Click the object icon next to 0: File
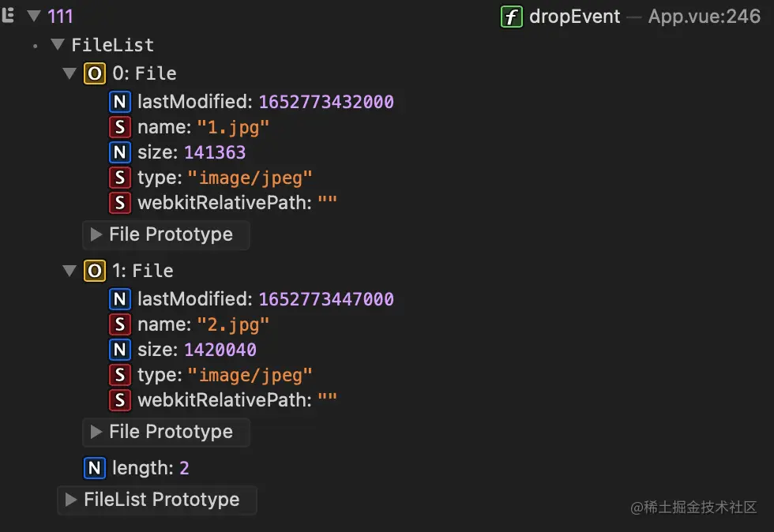 coord(94,74)
